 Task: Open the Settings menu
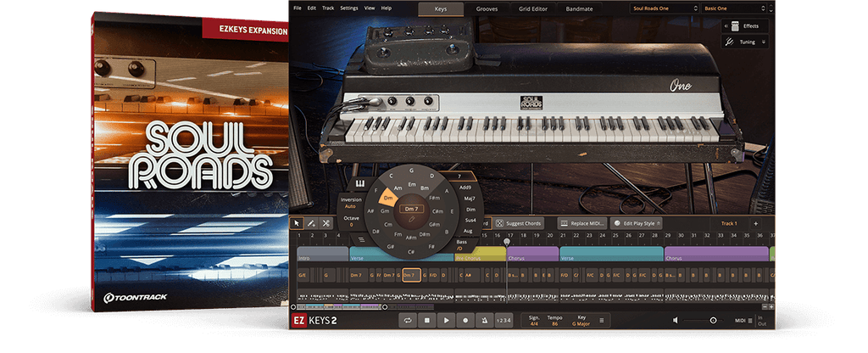348,8
